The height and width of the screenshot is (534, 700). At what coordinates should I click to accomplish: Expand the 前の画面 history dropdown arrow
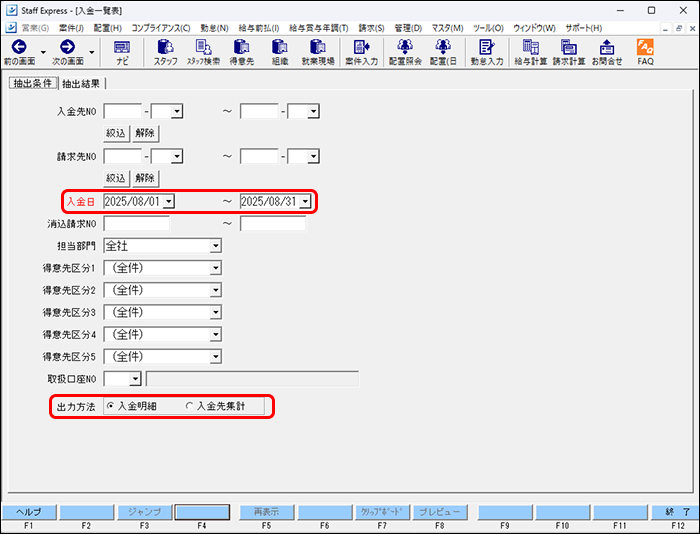[x=43, y=52]
